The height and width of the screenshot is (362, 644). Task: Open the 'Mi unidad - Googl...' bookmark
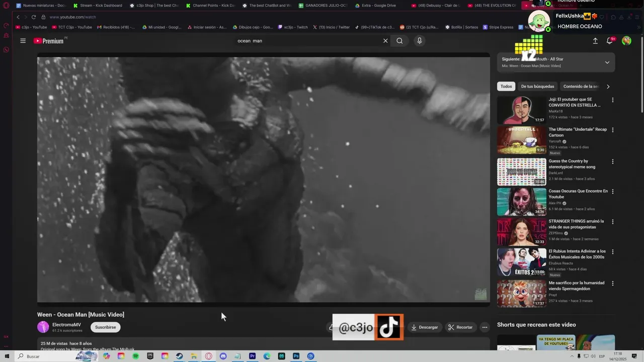(x=162, y=27)
